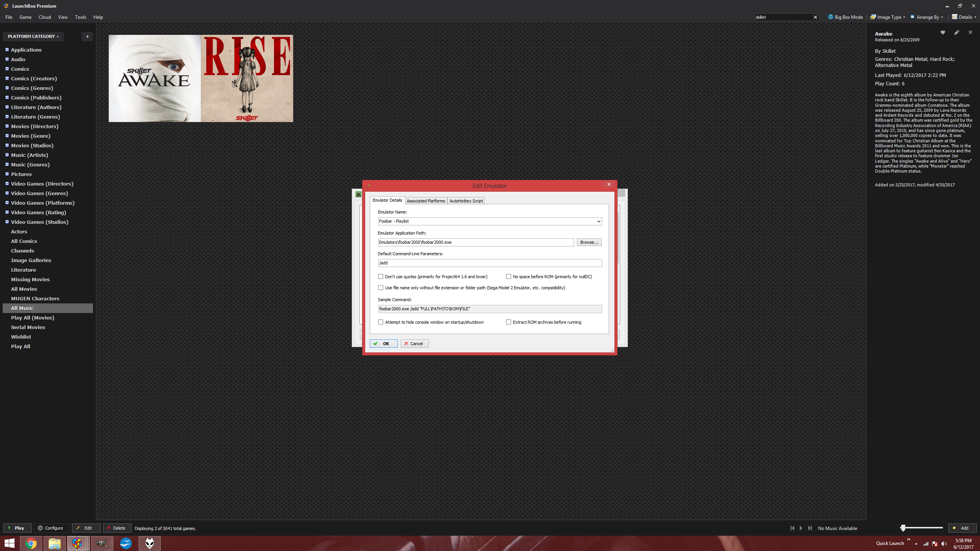This screenshot has height=551, width=980.
Task: Switch to LaunchBox taskbar icon
Action: click(x=77, y=543)
